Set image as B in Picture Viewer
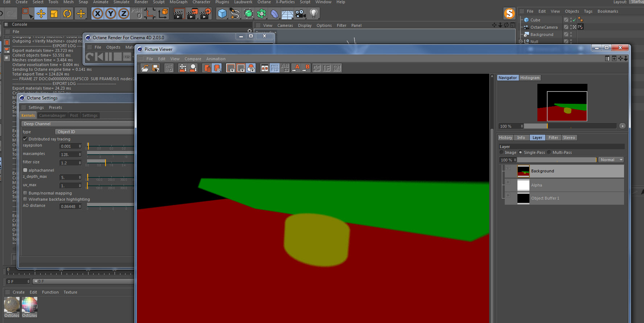This screenshot has height=323, width=644. [x=306, y=68]
